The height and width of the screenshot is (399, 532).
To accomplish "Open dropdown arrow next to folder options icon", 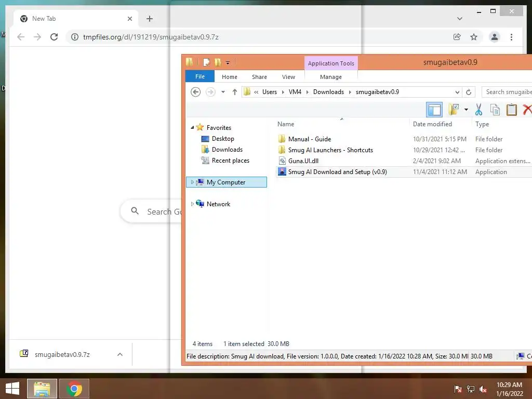I will pyautogui.click(x=466, y=110).
